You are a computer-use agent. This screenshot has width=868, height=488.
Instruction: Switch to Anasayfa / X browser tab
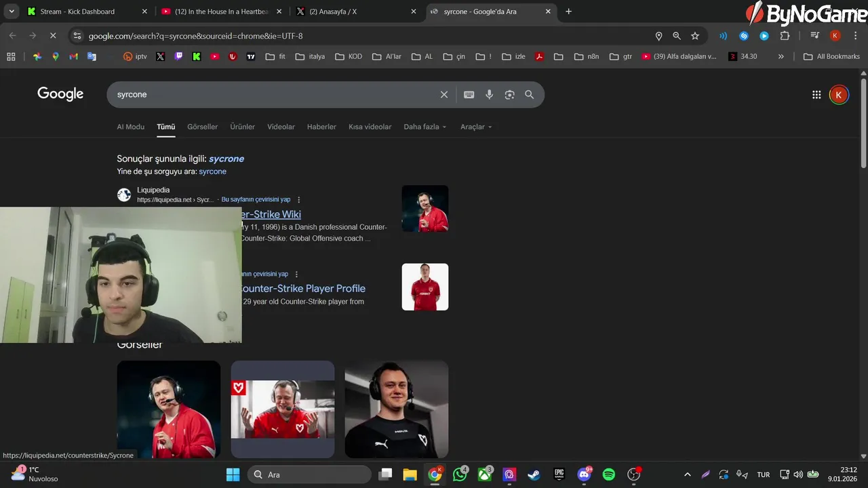coord(357,12)
